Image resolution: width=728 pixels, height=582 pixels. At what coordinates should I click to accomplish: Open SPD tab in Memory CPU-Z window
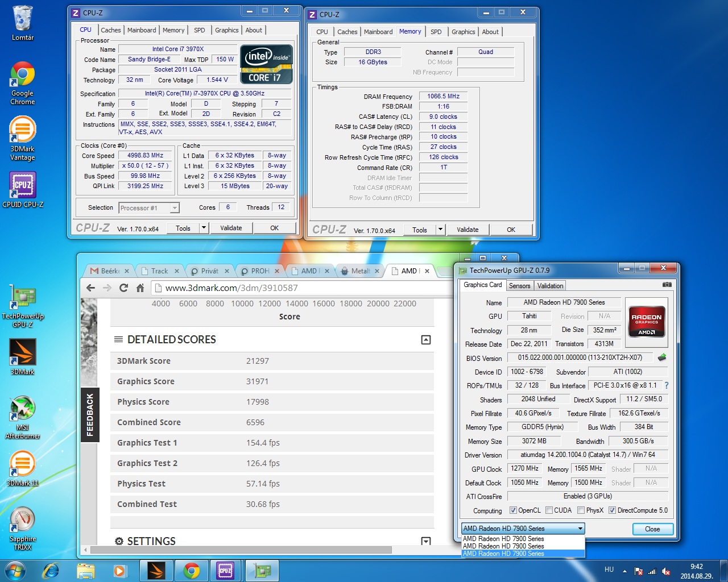coord(436,32)
